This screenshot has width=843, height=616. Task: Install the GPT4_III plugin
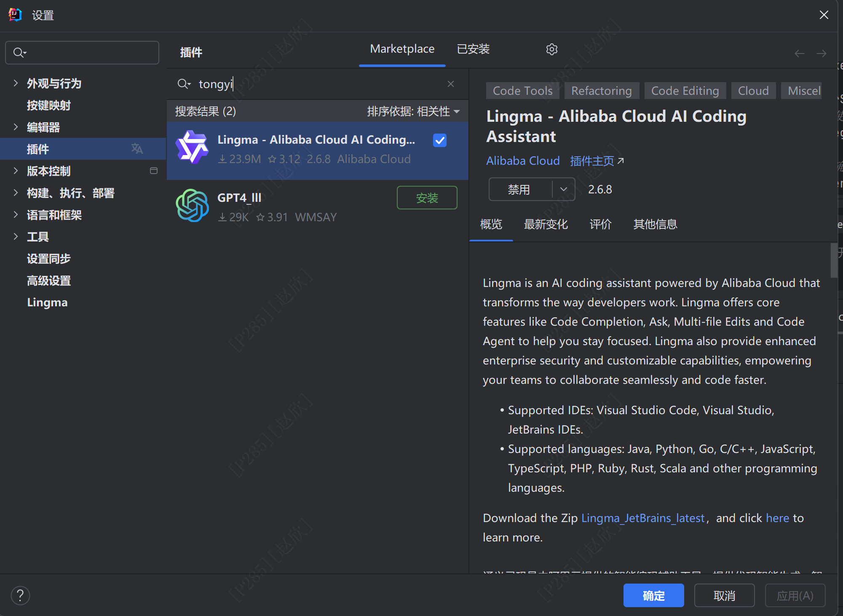pyautogui.click(x=427, y=198)
